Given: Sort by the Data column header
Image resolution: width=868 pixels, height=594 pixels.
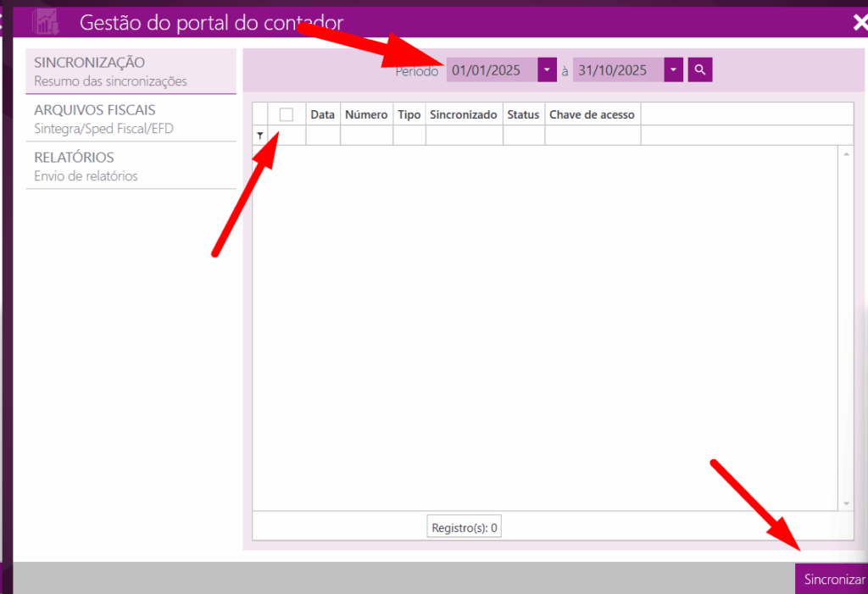Looking at the screenshot, I should [323, 114].
